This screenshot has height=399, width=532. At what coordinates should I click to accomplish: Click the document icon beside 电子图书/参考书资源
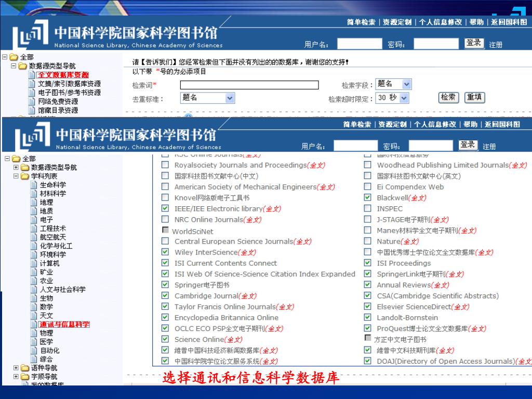click(32, 92)
